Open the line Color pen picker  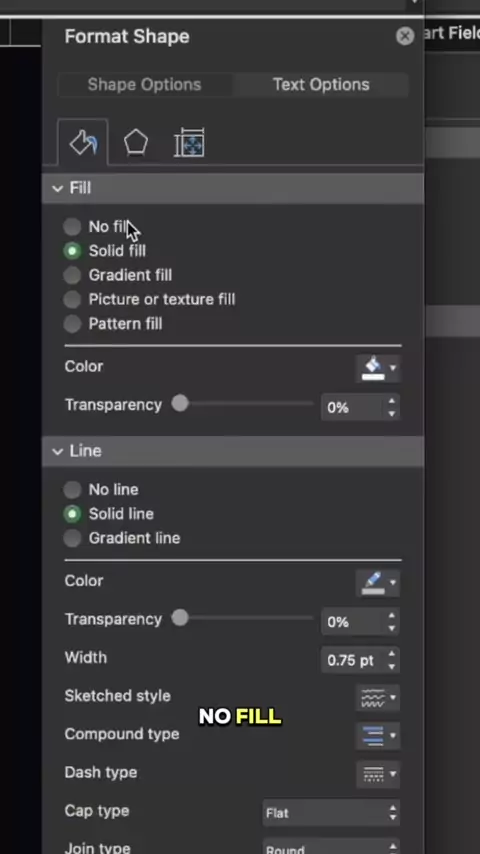(x=378, y=582)
